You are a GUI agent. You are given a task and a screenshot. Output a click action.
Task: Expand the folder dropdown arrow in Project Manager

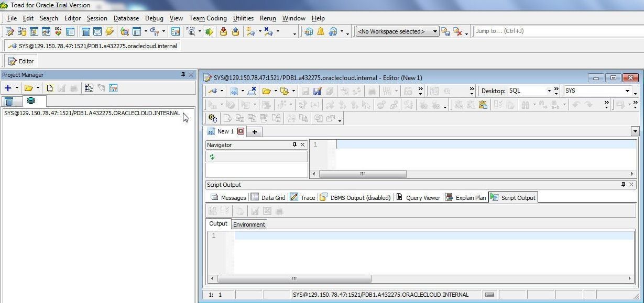[38, 88]
